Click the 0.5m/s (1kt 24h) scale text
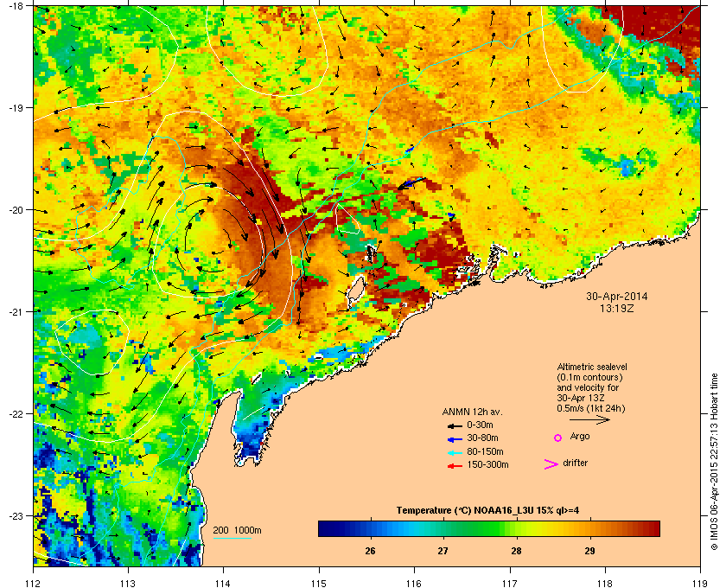Viewport: 726px width, 588px height. [591, 409]
